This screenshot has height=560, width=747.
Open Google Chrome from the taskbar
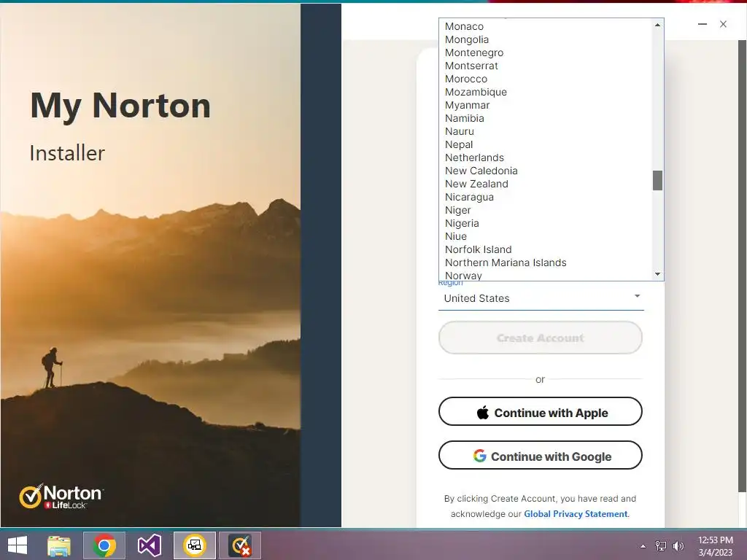pos(104,545)
